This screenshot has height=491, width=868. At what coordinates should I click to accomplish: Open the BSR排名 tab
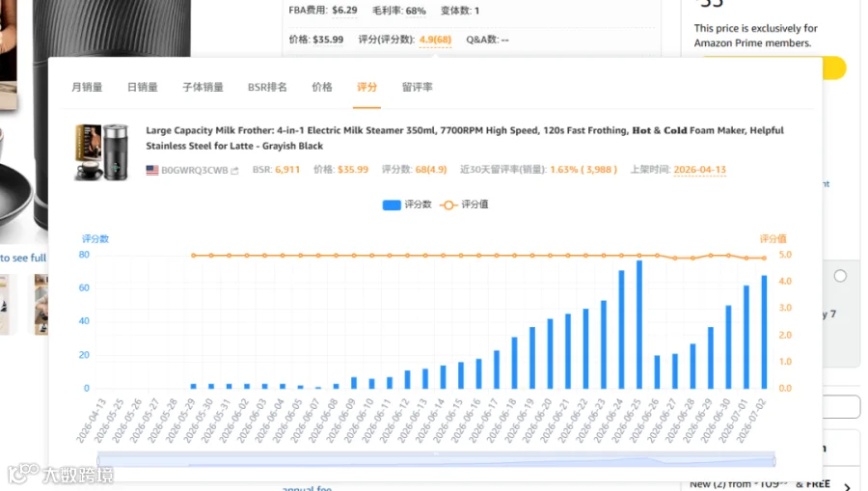(267, 87)
